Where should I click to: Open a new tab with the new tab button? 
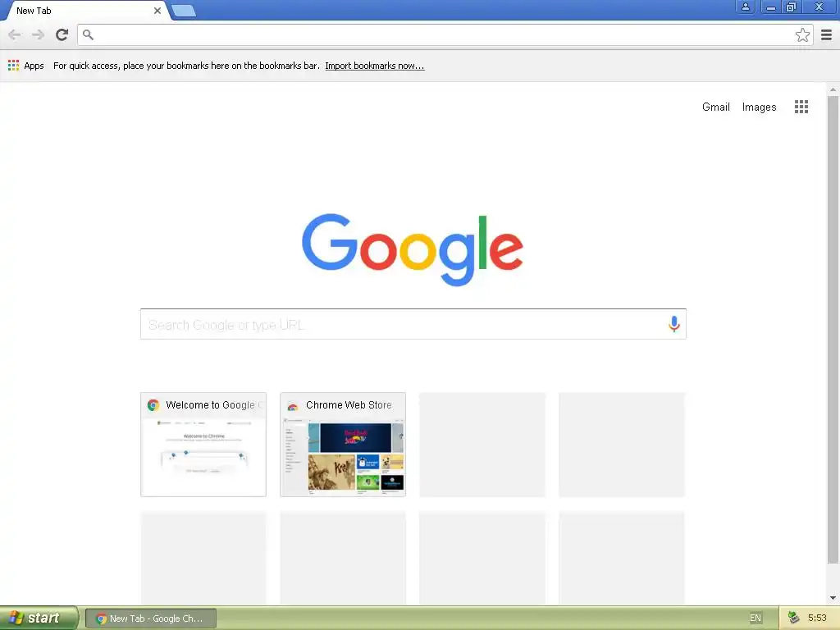[184, 10]
